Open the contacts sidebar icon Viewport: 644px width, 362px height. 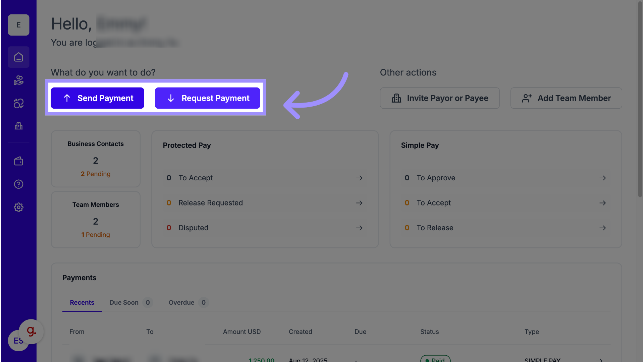[x=18, y=80]
